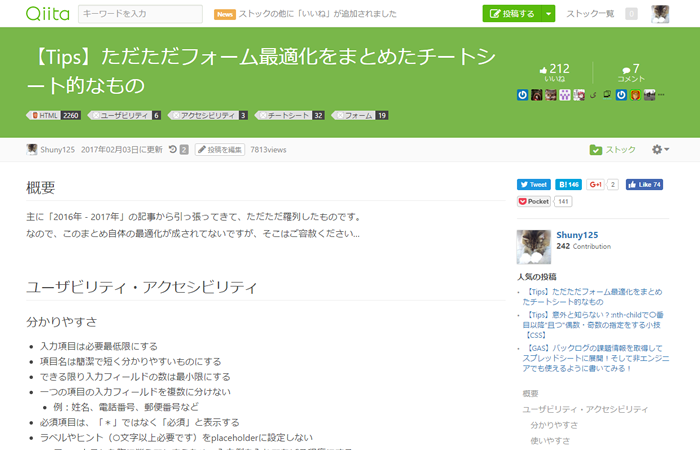Open the revision history icon

(x=174, y=149)
